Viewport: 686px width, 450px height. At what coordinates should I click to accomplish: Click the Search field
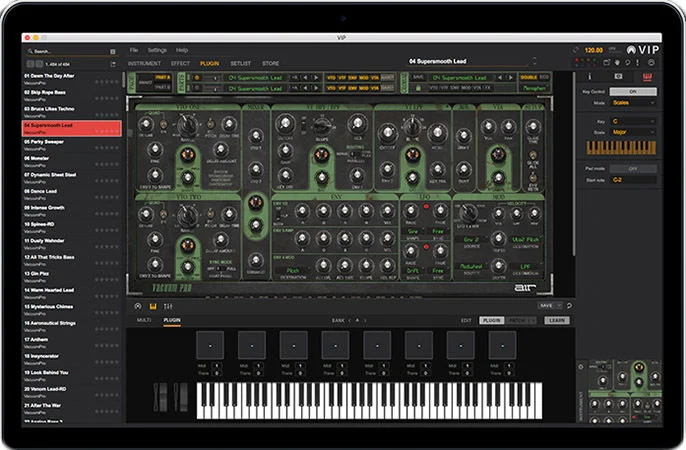[68, 52]
